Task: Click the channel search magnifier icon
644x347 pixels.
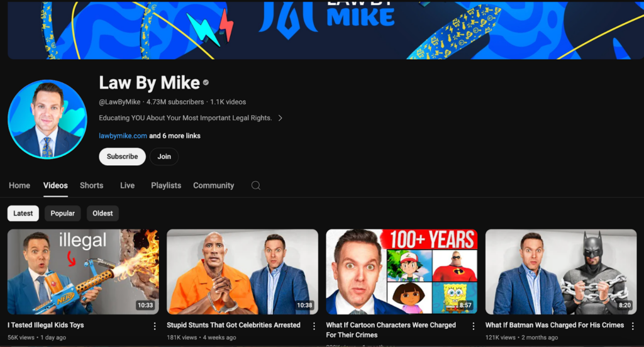Action: 255,185
